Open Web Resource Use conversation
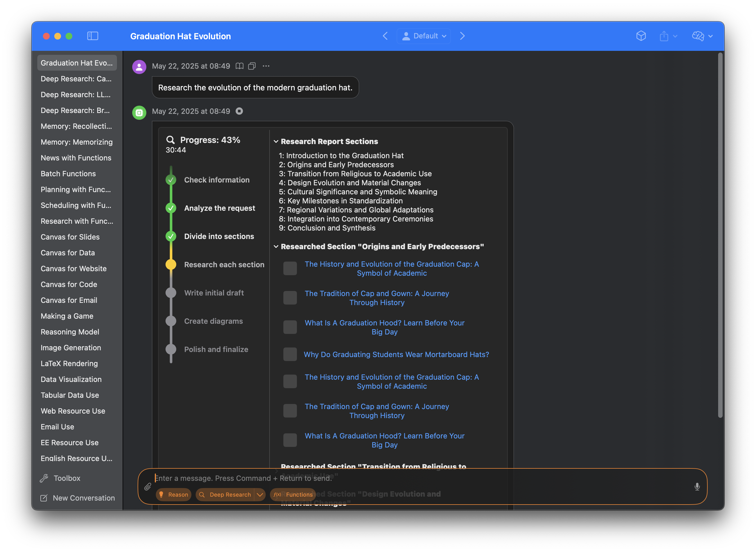Viewport: 756px width, 552px height. point(77,411)
